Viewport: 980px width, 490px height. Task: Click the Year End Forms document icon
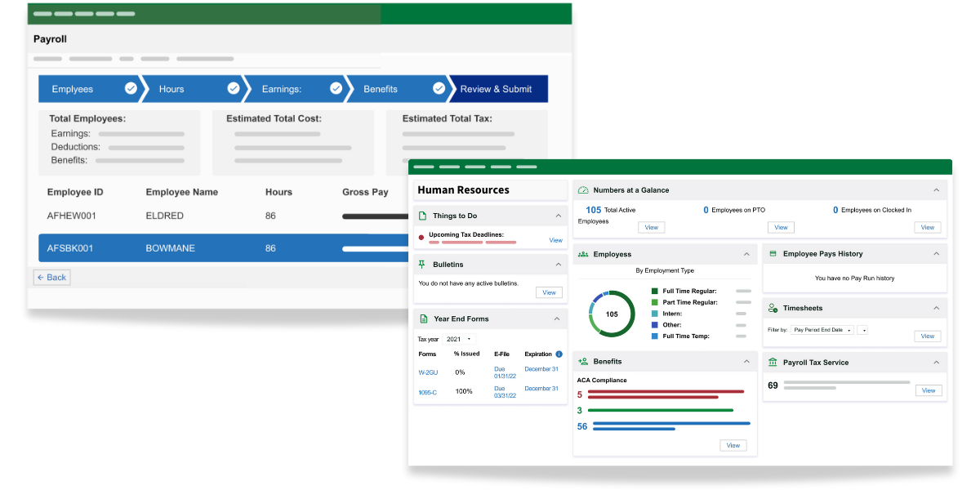[422, 318]
